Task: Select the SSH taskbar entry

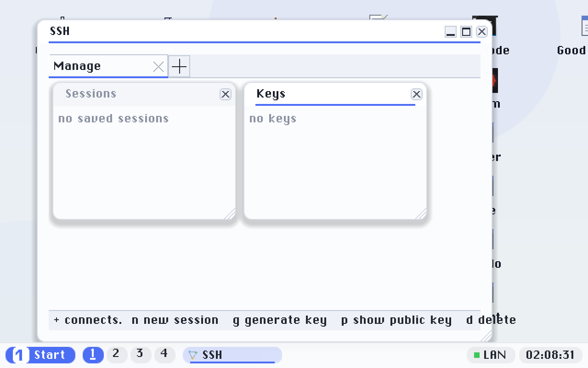Action: pos(232,355)
